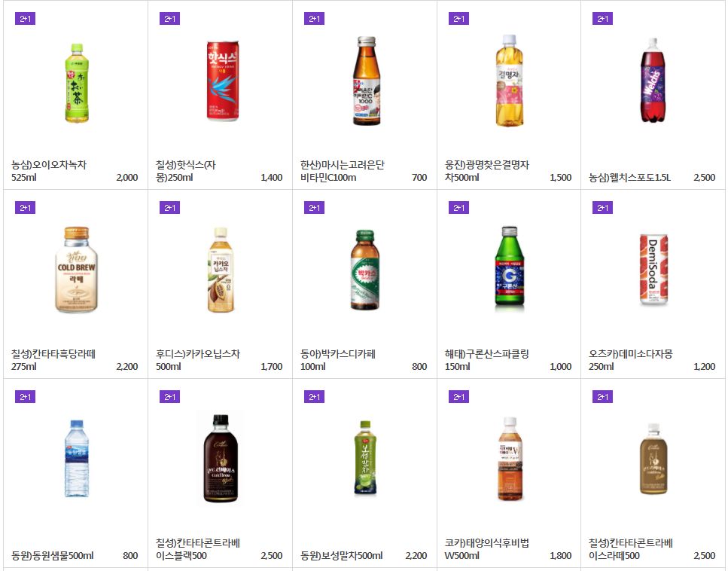Image resolution: width=728 pixels, height=571 pixels.
Task: Open the 보성말차 green bottle image
Action: (x=365, y=458)
